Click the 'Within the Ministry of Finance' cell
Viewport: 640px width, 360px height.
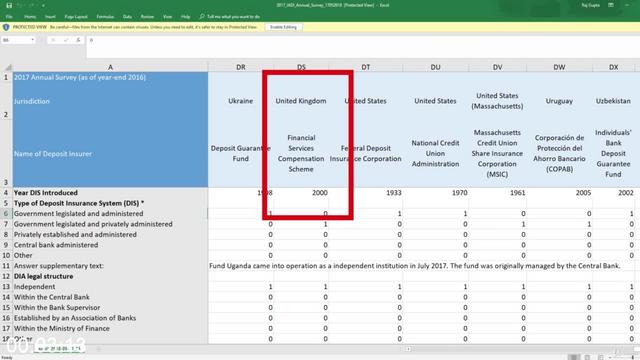coord(110,328)
